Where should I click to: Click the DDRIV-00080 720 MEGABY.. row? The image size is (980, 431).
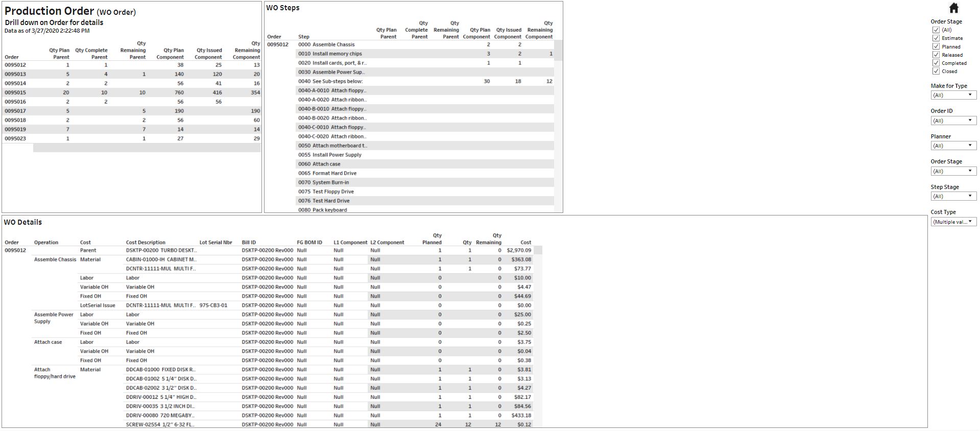(160, 415)
